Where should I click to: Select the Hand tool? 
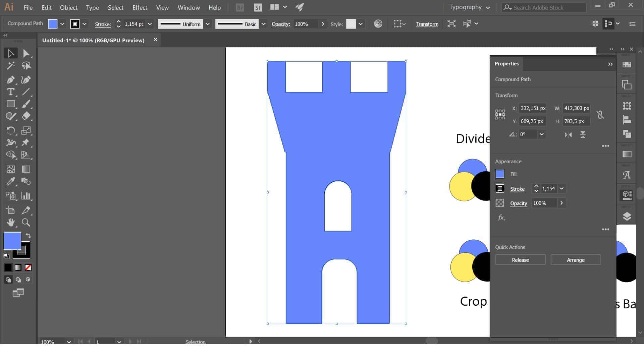pos(11,223)
